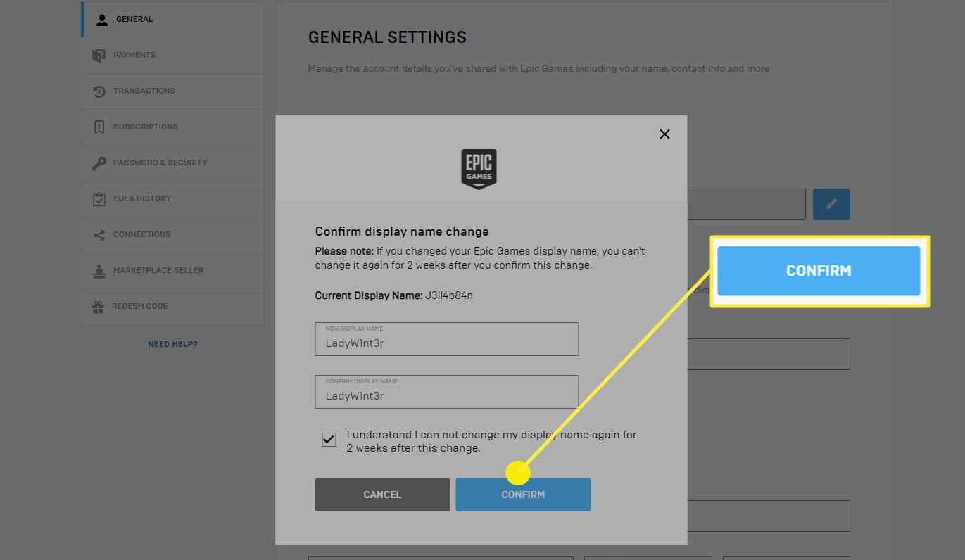Click the New Display Name field

pyautogui.click(x=447, y=339)
